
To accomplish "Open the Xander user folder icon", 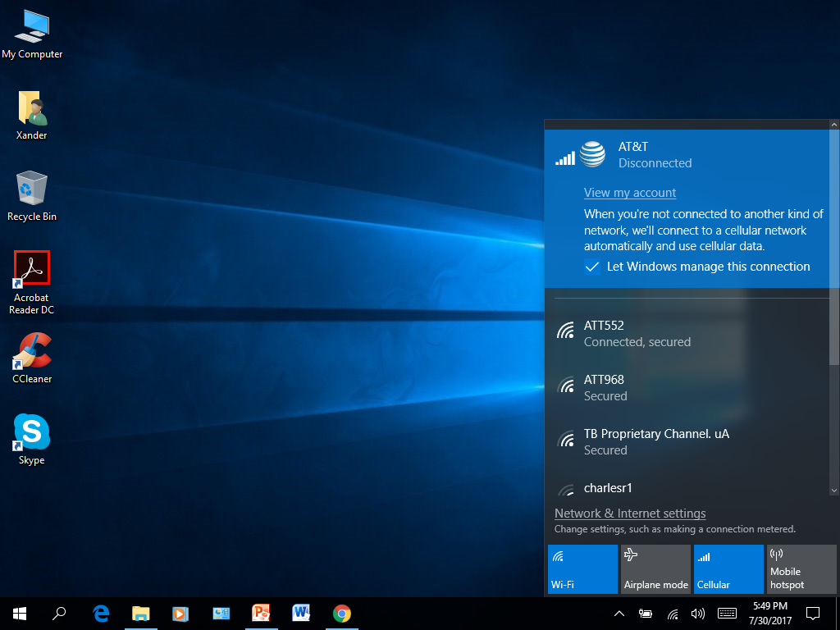I will pyautogui.click(x=32, y=116).
